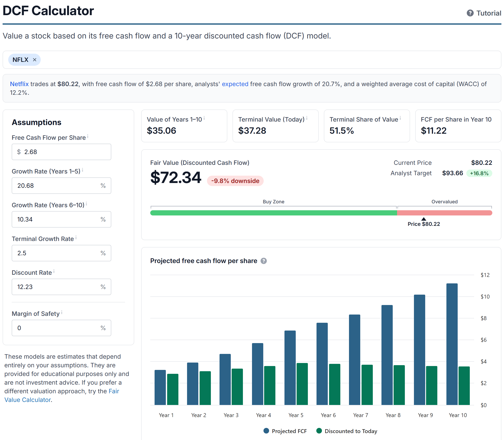Viewport: 504px width, 440px height.
Task: Show info for Value of Years 1–10
Action: point(204,118)
